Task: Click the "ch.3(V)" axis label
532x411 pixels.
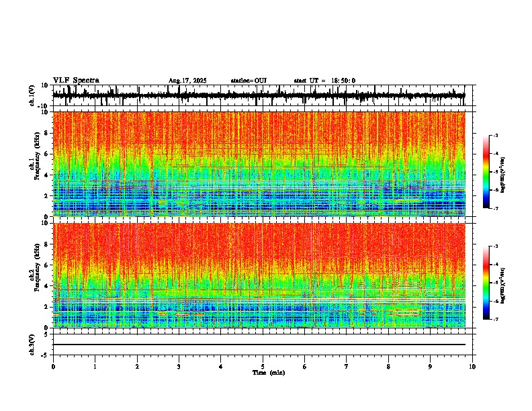Action: pos(32,345)
